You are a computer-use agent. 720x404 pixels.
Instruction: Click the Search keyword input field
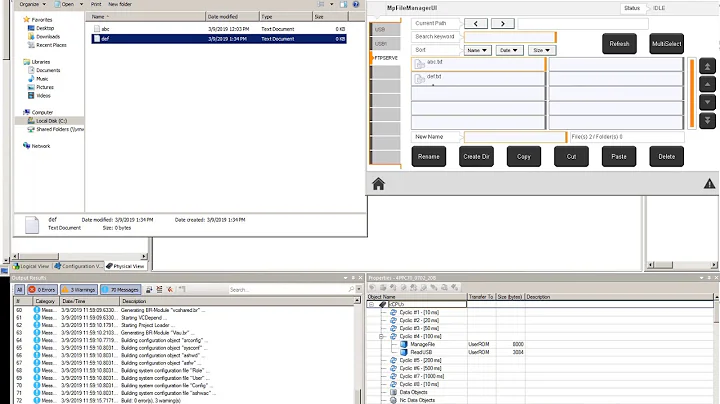[x=510, y=37]
